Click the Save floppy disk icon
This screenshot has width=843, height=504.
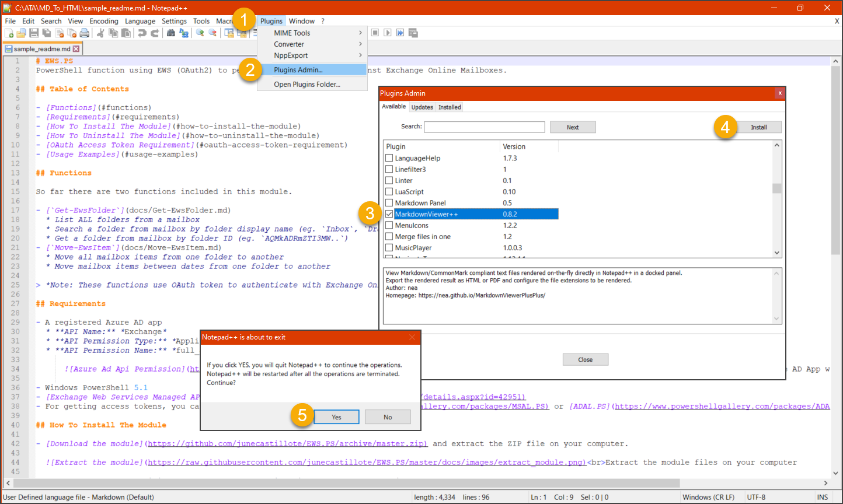(34, 33)
